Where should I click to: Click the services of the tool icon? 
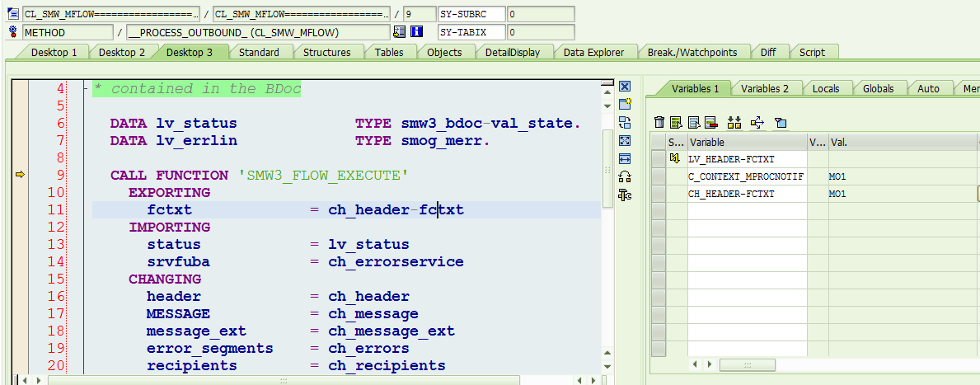625,177
